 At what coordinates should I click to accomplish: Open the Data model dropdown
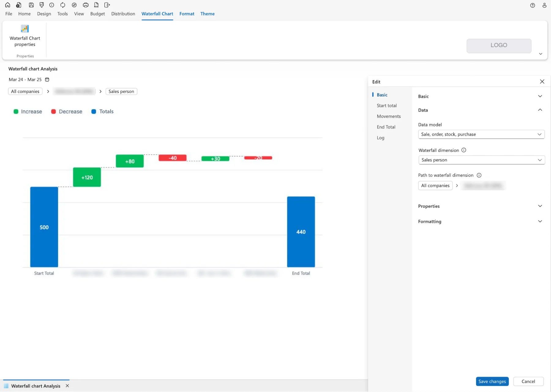click(481, 134)
